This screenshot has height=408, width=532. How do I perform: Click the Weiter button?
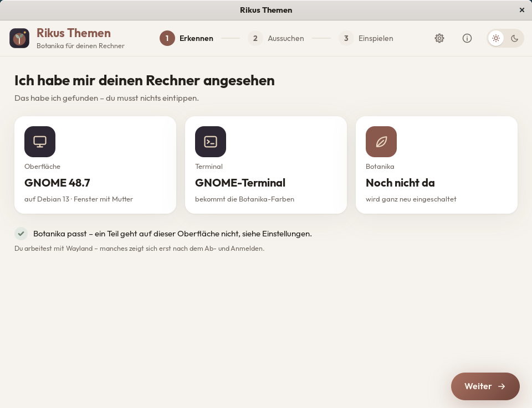click(485, 386)
